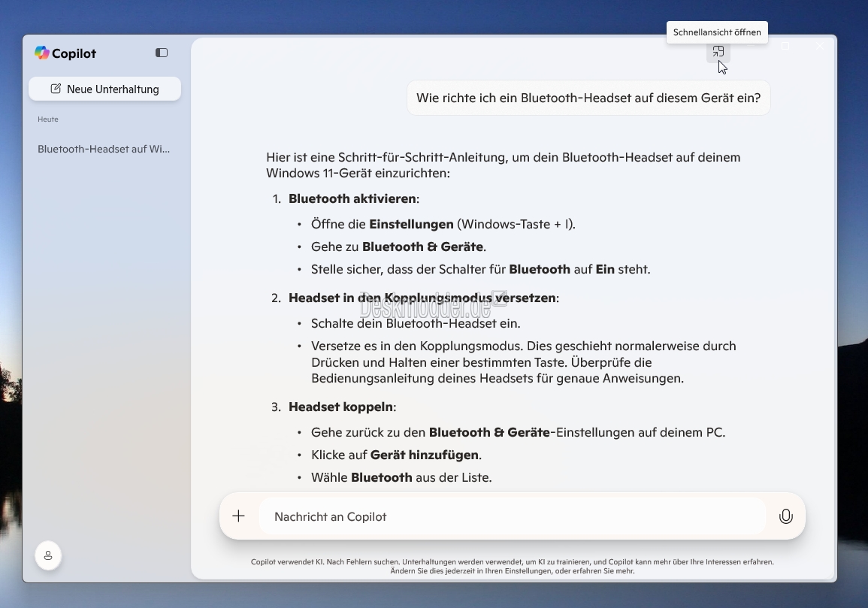Image resolution: width=868 pixels, height=608 pixels.
Task: Collapse the sidebar with the panel toggle icon
Action: click(161, 53)
